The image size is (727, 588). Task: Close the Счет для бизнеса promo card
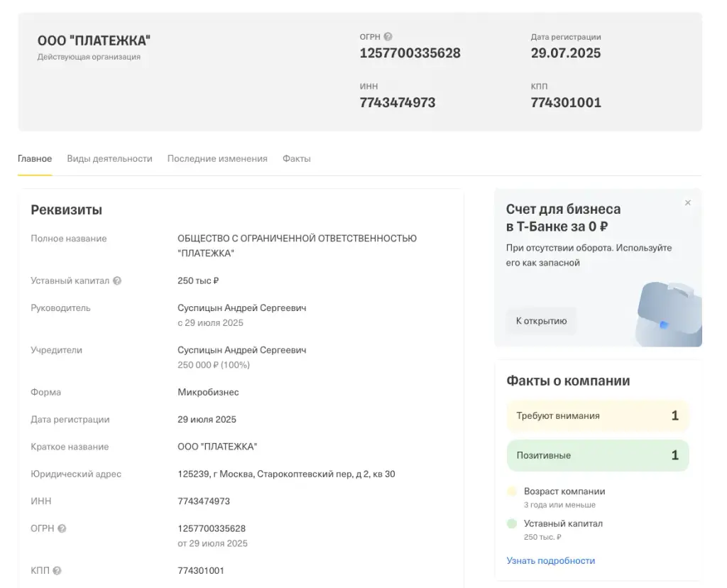coord(688,202)
